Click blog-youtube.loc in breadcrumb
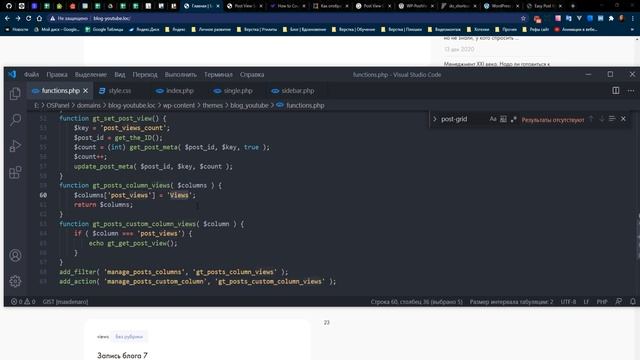The width and height of the screenshot is (640, 360). click(131, 105)
